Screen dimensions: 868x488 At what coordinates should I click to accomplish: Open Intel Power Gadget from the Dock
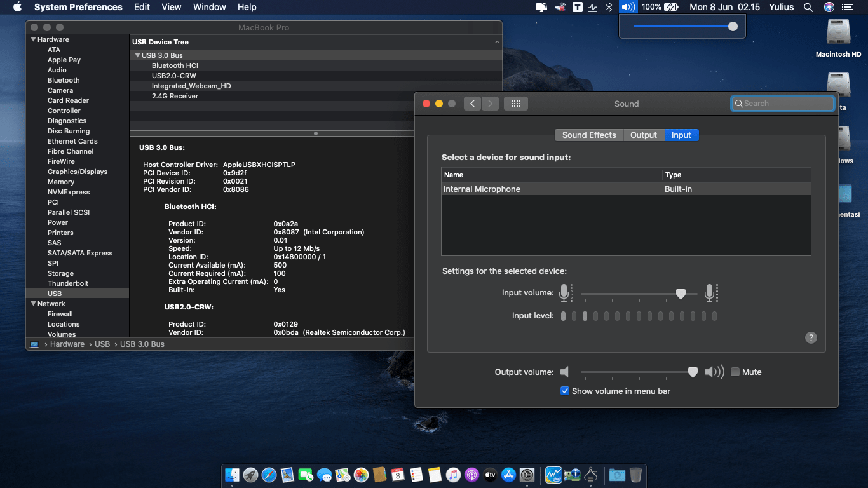click(553, 475)
